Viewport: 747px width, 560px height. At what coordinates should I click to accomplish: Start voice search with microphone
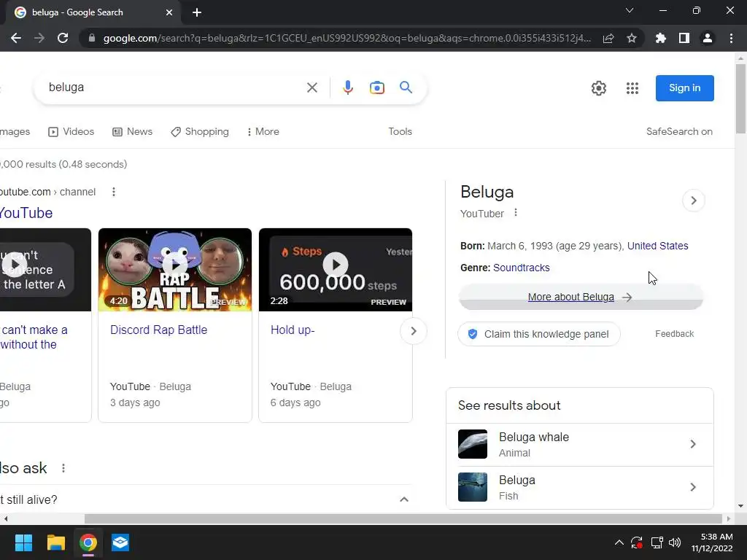348,87
